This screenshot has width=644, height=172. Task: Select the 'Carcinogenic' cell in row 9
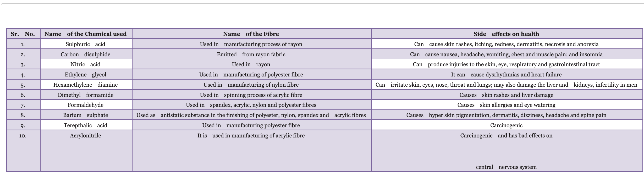click(x=507, y=125)
